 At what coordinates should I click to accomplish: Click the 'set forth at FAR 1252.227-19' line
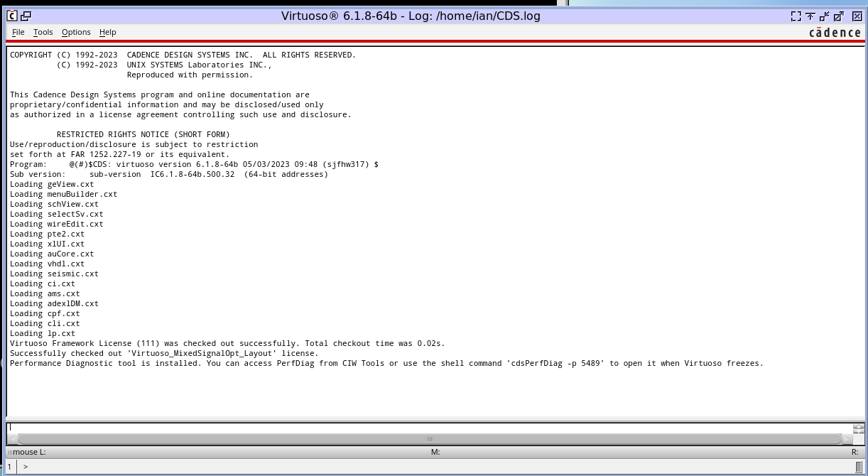[120, 154]
